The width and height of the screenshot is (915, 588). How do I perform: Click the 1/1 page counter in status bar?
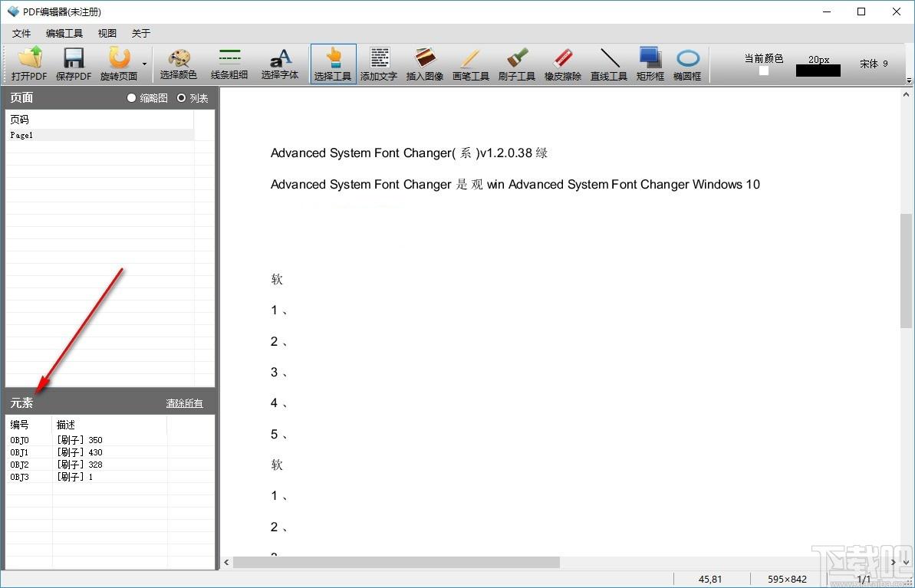click(864, 580)
